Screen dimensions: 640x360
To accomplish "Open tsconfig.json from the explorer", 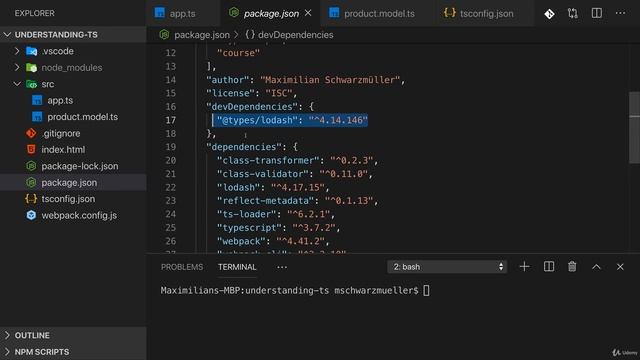I will [x=68, y=199].
